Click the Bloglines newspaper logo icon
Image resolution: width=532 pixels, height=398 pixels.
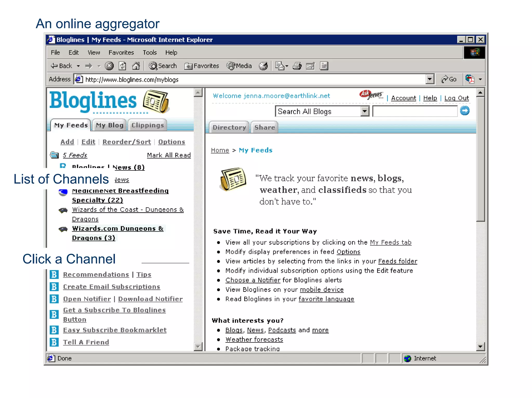coord(156,101)
